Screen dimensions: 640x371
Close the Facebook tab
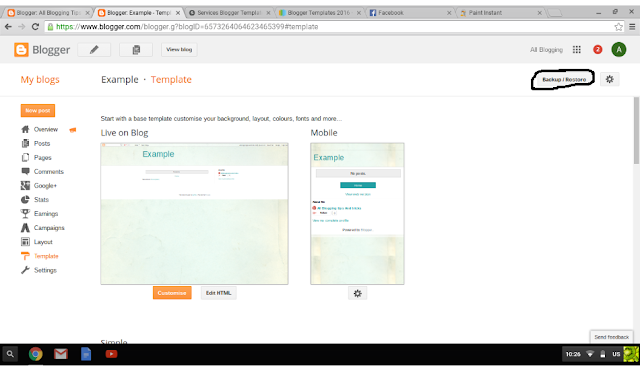click(449, 13)
